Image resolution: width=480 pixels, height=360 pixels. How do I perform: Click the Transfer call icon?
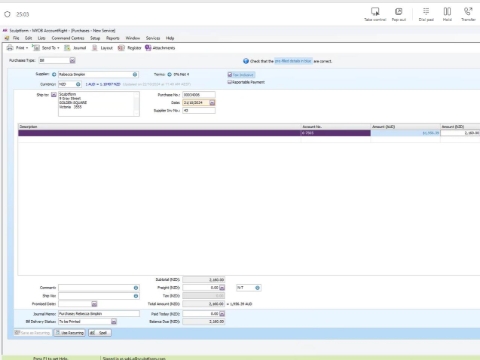pos(468,14)
